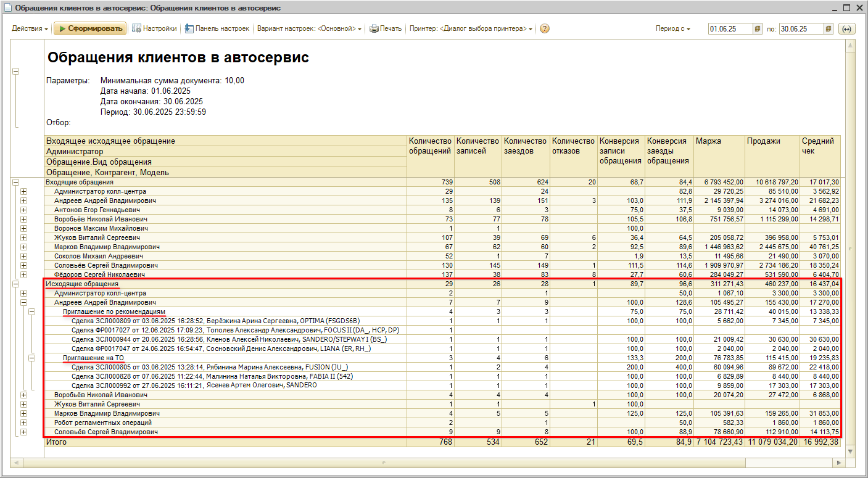
Task: Click the total margin cell '7 104 723,43'
Action: [719, 442]
